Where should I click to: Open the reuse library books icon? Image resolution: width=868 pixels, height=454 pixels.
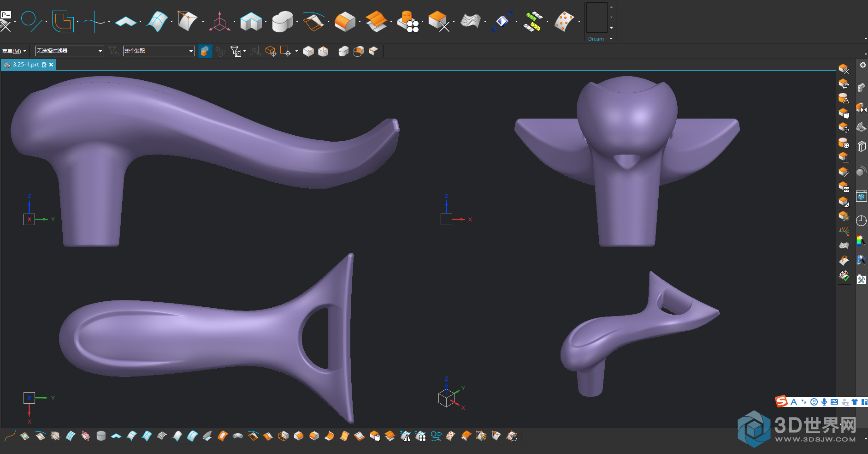pos(861,147)
